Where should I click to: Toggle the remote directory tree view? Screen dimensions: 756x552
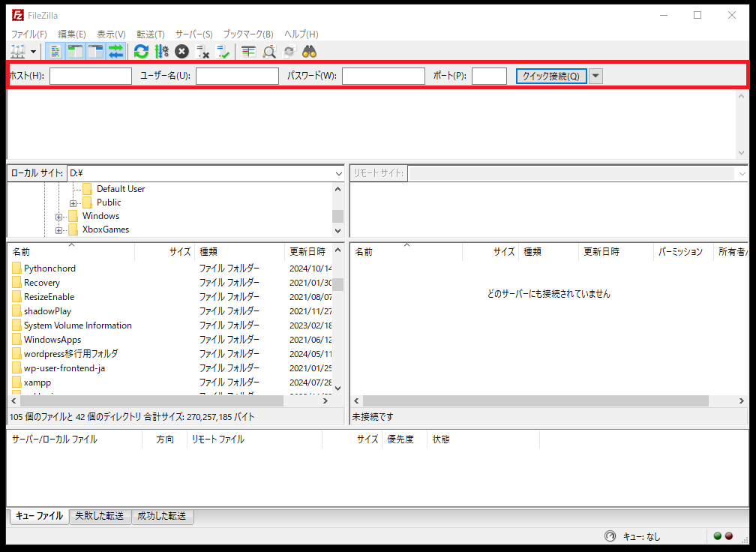[95, 52]
